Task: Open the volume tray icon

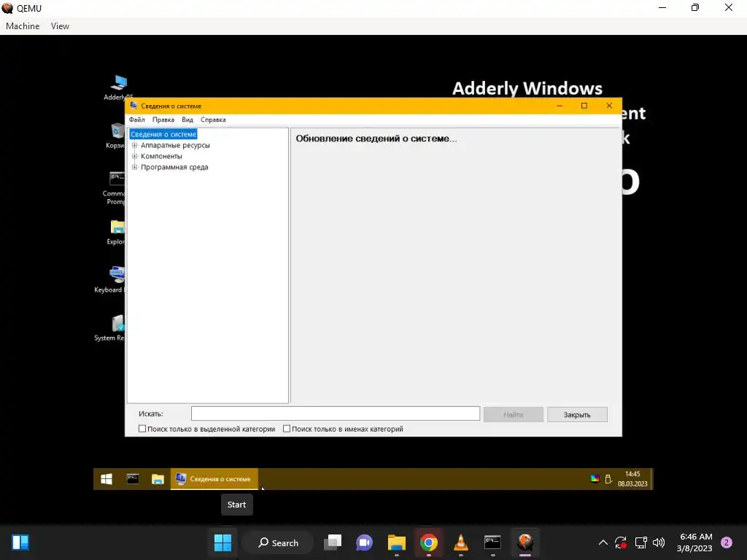Action: [659, 542]
